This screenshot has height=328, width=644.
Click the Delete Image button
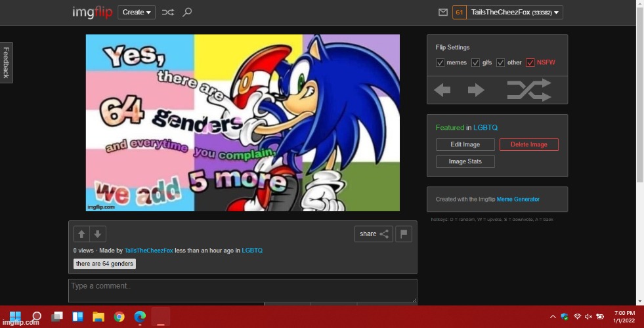tap(529, 144)
